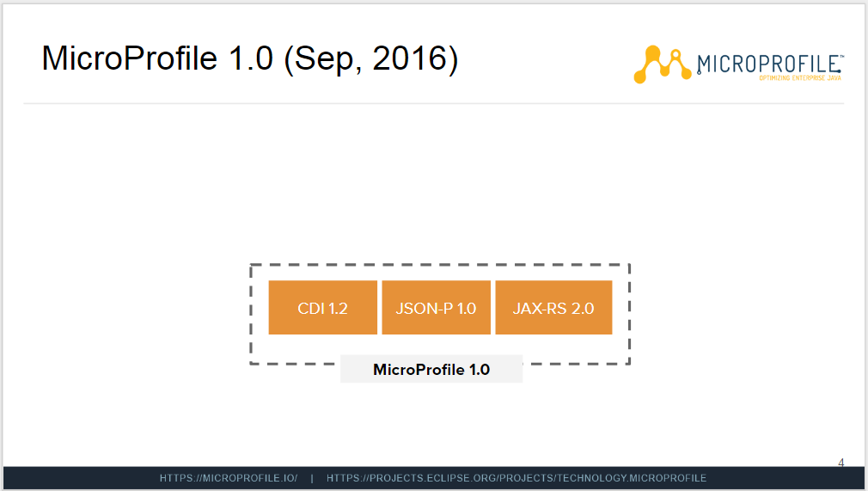Select the CDI 1.2 box
The height and width of the screenshot is (491, 868).
[x=323, y=308]
